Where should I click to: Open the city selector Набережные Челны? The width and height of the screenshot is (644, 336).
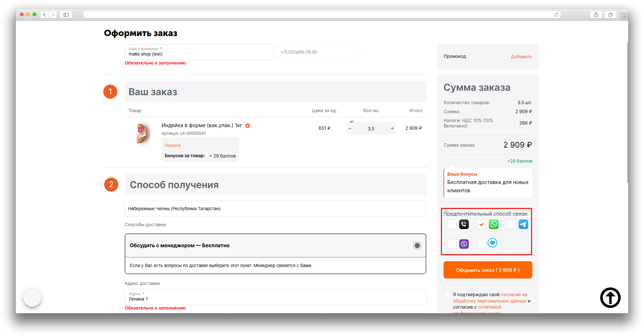pyautogui.click(x=275, y=209)
